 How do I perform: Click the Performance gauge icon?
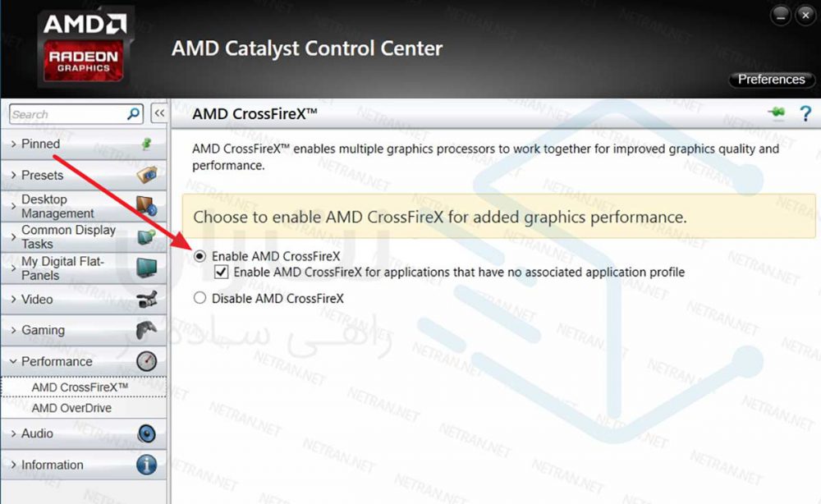click(x=146, y=361)
